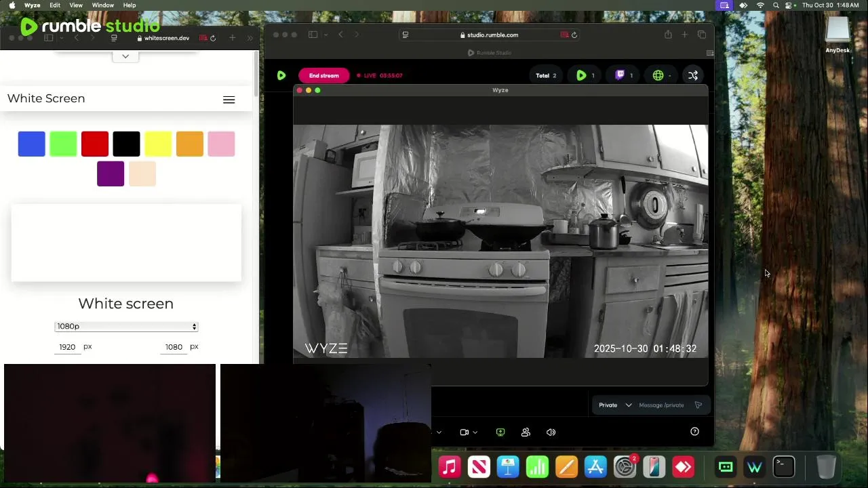868x488 pixels.
Task: Click the Wi-Fi menu bar icon
Action: click(x=760, y=5)
